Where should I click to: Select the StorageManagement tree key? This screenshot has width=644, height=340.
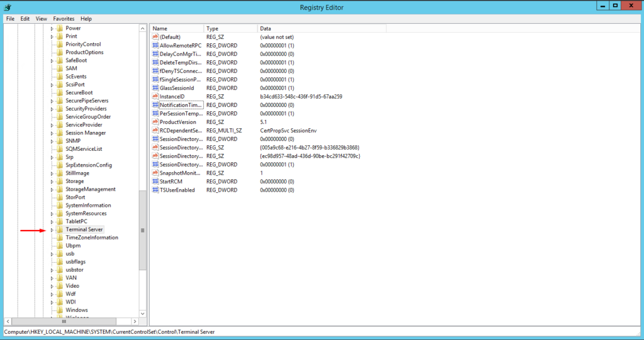(x=91, y=189)
